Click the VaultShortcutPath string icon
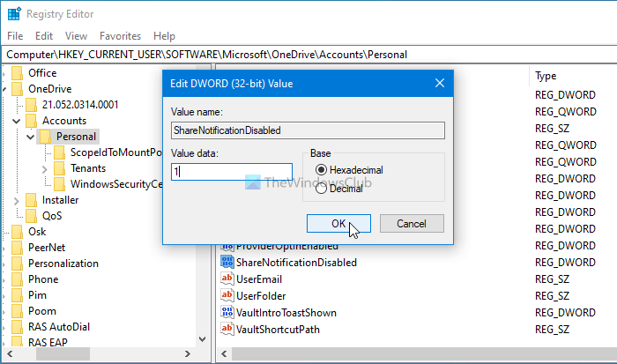The height and width of the screenshot is (364, 617). pyautogui.click(x=227, y=329)
